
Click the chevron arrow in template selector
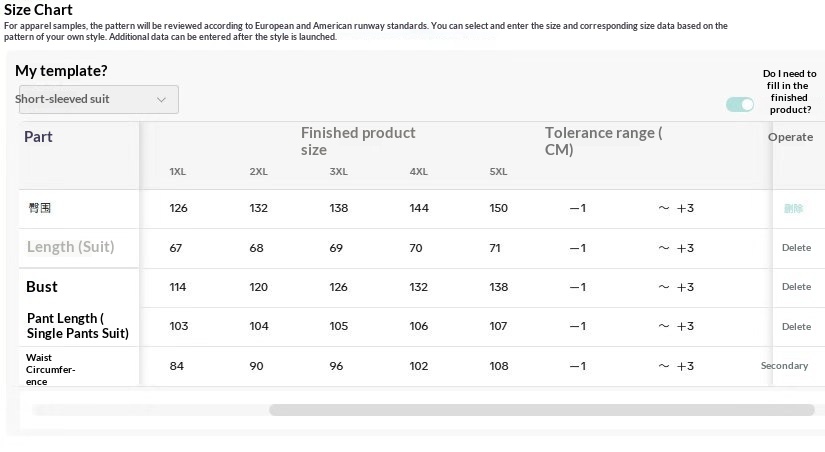click(x=162, y=99)
